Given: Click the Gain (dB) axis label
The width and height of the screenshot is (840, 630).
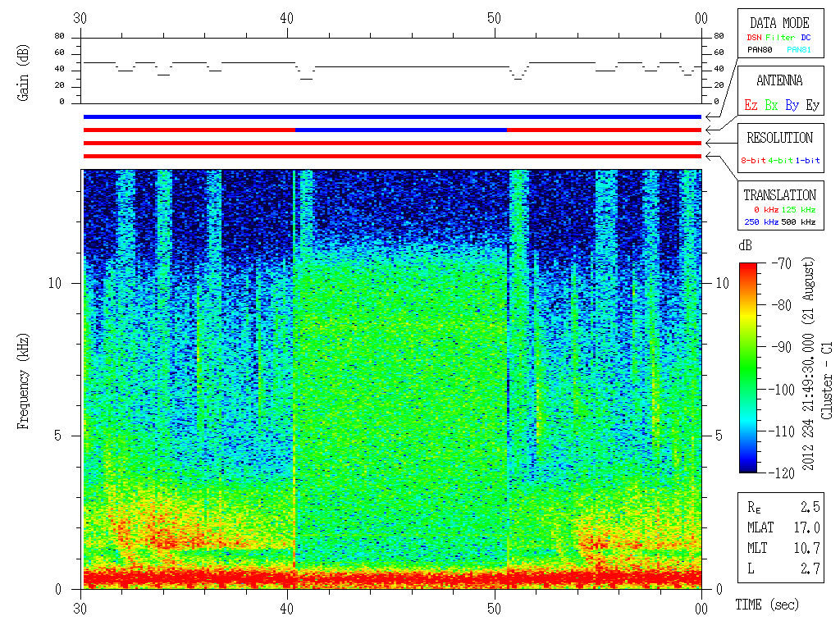Looking at the screenshot, I should pos(22,73).
